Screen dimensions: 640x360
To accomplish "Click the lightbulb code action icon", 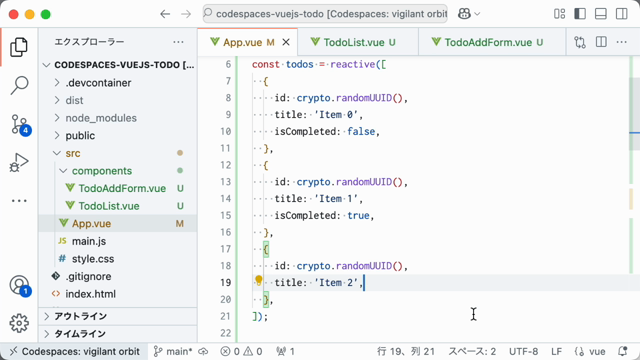I will tap(258, 280).
